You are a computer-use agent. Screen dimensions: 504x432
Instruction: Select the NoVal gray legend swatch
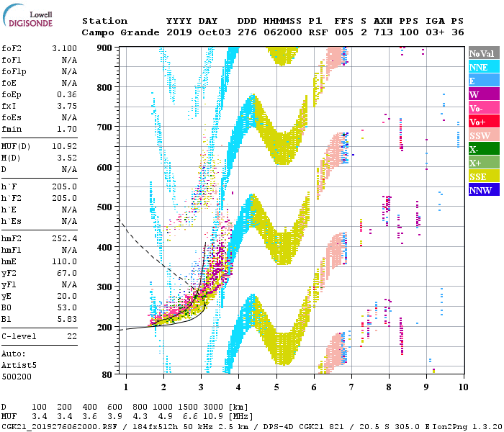(x=484, y=53)
